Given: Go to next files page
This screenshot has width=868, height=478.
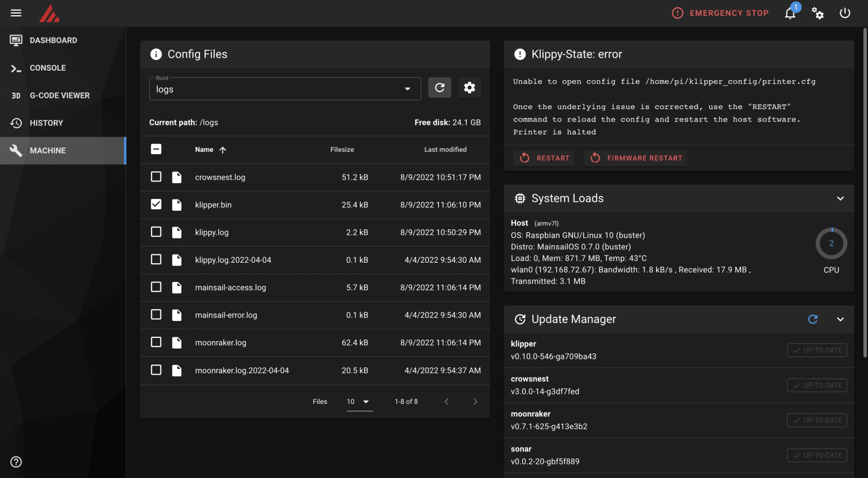Looking at the screenshot, I should tap(475, 402).
